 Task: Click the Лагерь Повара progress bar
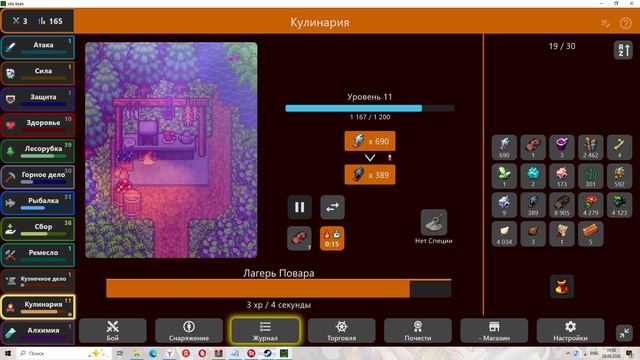[279, 288]
